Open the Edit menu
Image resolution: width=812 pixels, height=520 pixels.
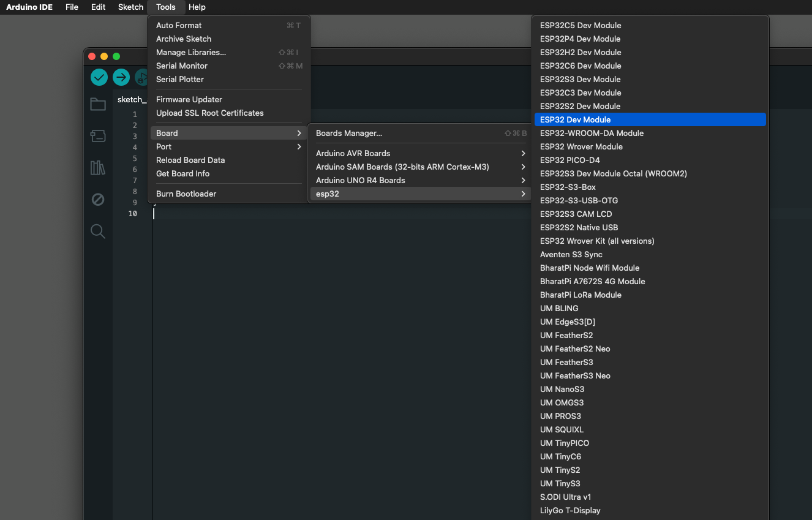click(x=98, y=7)
